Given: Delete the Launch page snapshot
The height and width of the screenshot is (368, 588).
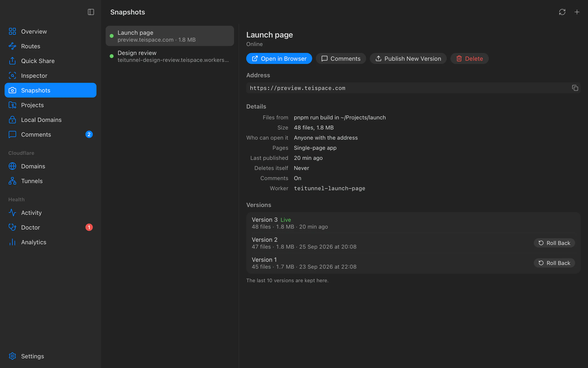Looking at the screenshot, I should 469,59.
